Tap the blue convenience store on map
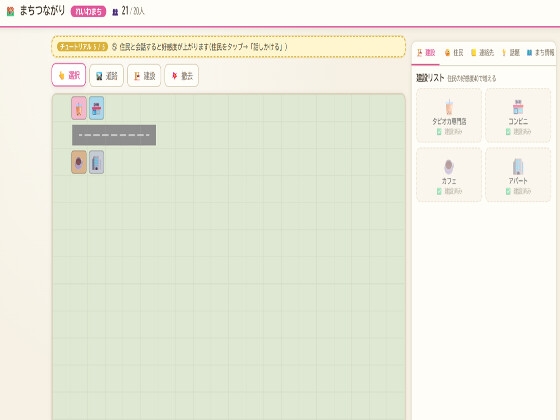 (96, 108)
